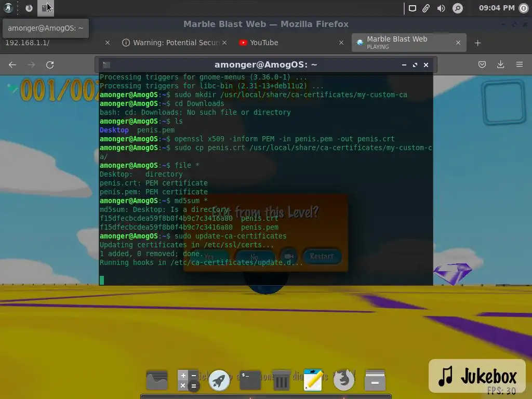532x399 pixels.
Task: Save page to Pocket
Action: 482,64
